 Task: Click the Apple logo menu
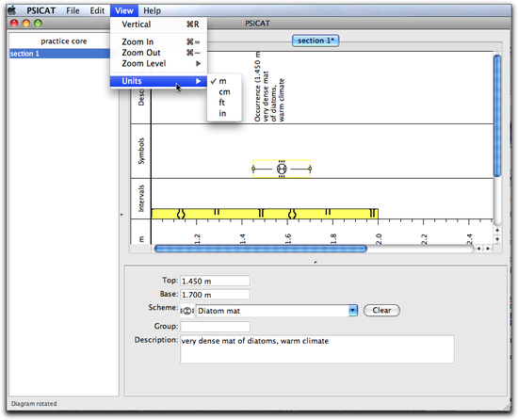click(12, 10)
